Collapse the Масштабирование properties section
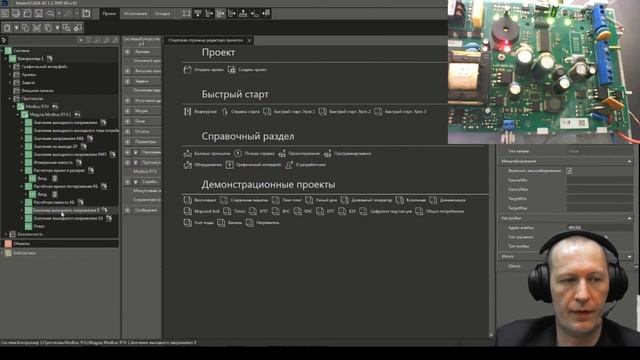 tap(629, 161)
